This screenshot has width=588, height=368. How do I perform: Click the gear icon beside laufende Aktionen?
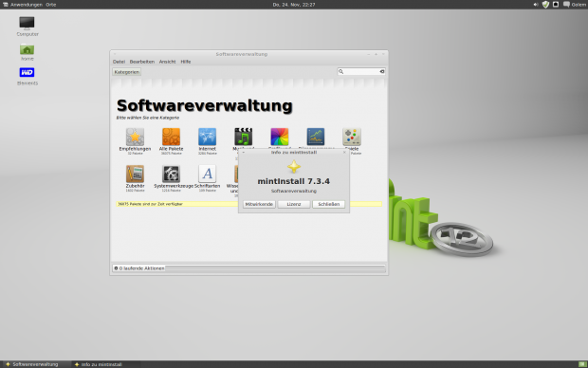pyautogui.click(x=116, y=268)
